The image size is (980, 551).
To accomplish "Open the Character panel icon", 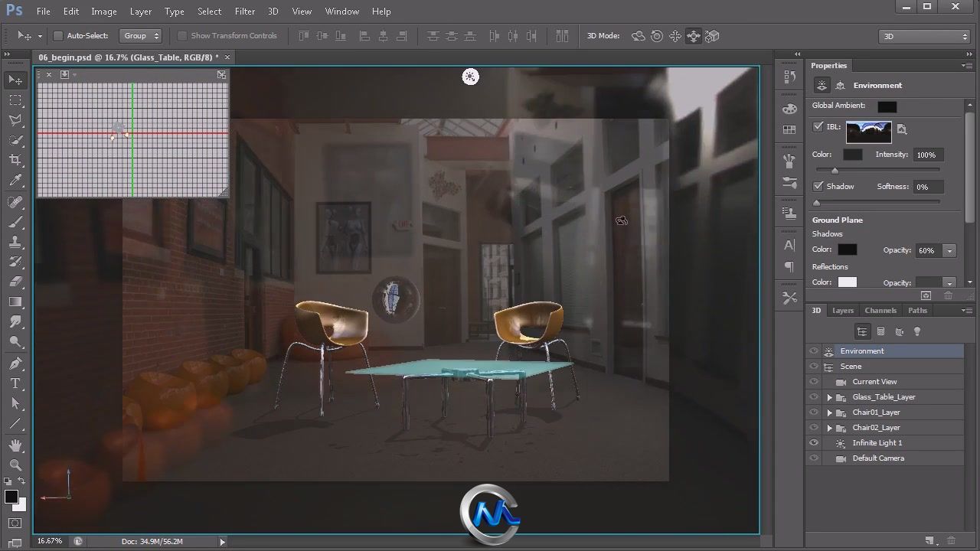I will pos(789,245).
